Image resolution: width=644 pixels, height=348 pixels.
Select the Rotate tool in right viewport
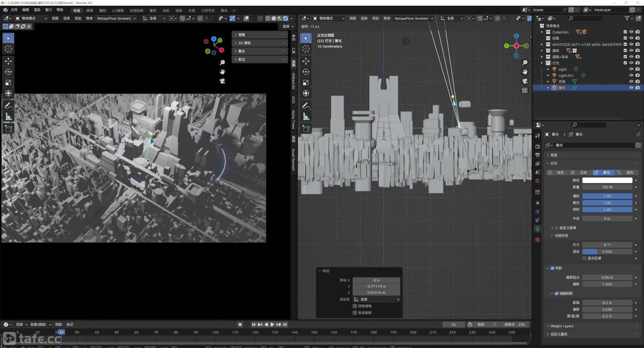tap(306, 72)
